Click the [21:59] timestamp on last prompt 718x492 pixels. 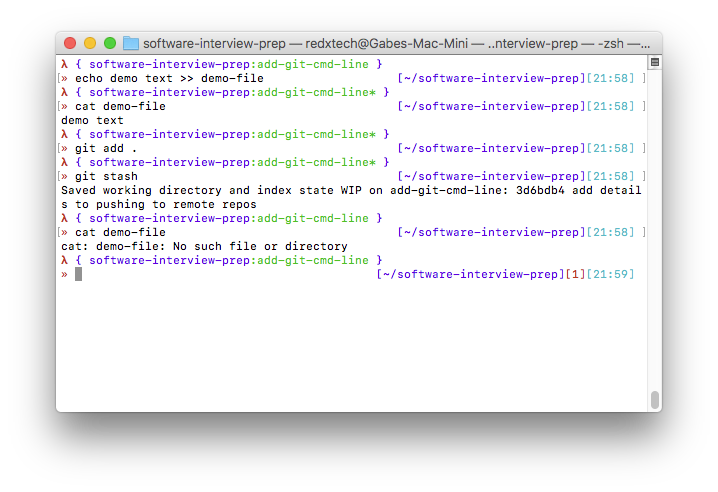pos(610,274)
